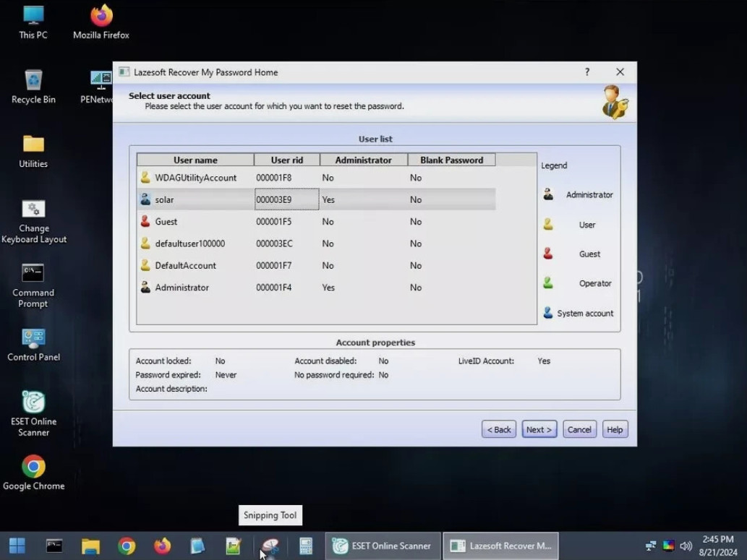Cancel the password reset wizard
The height and width of the screenshot is (560, 747).
coord(579,429)
